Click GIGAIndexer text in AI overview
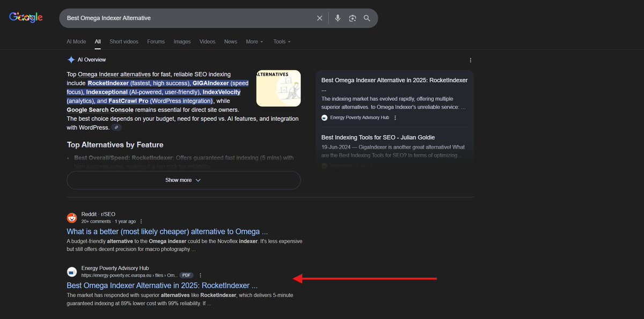Screen dimensions: 644x319 [210, 83]
